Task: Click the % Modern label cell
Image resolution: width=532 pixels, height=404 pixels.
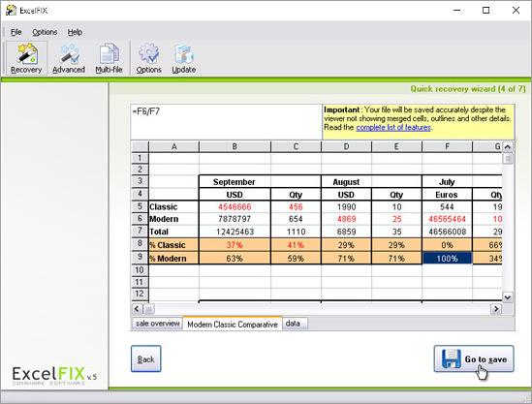Action: pyautogui.click(x=173, y=258)
